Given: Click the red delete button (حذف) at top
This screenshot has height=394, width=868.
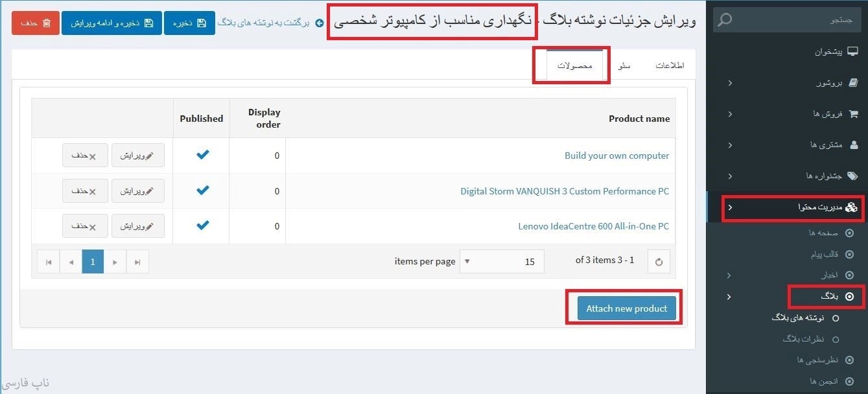Looking at the screenshot, I should [x=36, y=23].
